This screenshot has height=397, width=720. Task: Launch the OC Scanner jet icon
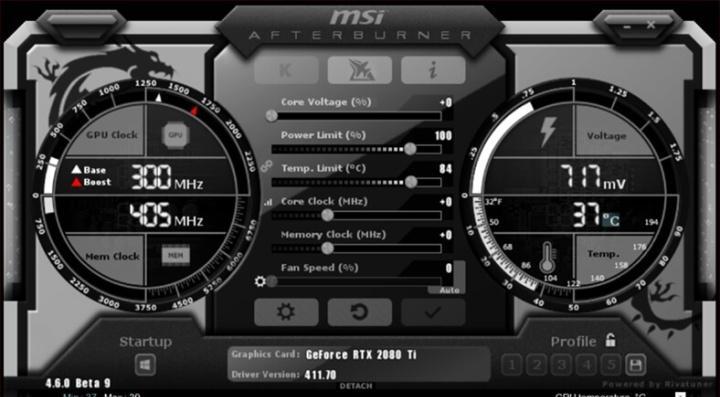pos(360,70)
